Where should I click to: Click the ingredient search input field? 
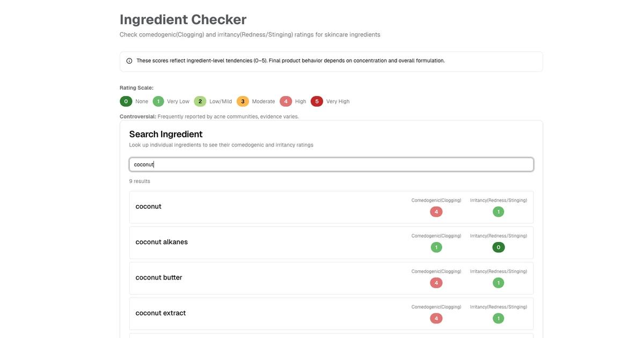(331, 165)
